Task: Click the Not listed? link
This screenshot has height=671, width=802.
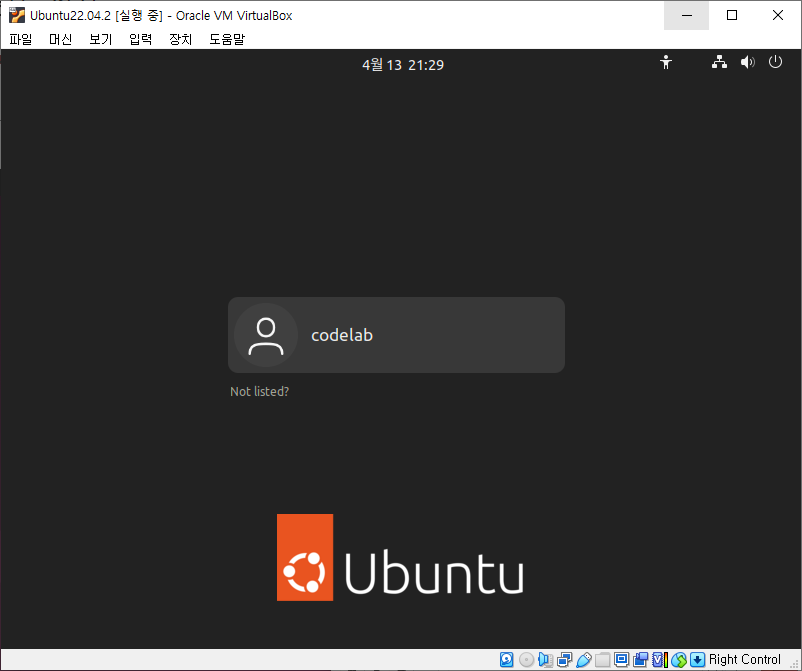Action: pyautogui.click(x=259, y=392)
